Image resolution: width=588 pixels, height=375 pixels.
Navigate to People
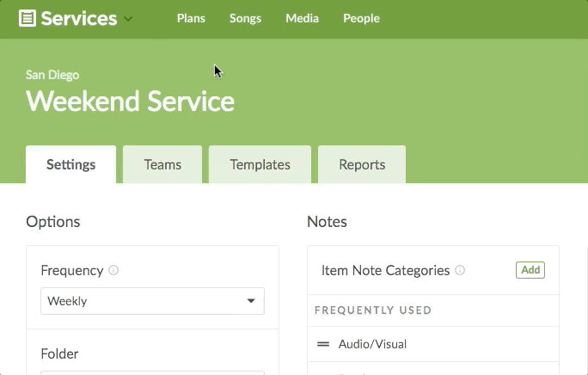point(362,18)
